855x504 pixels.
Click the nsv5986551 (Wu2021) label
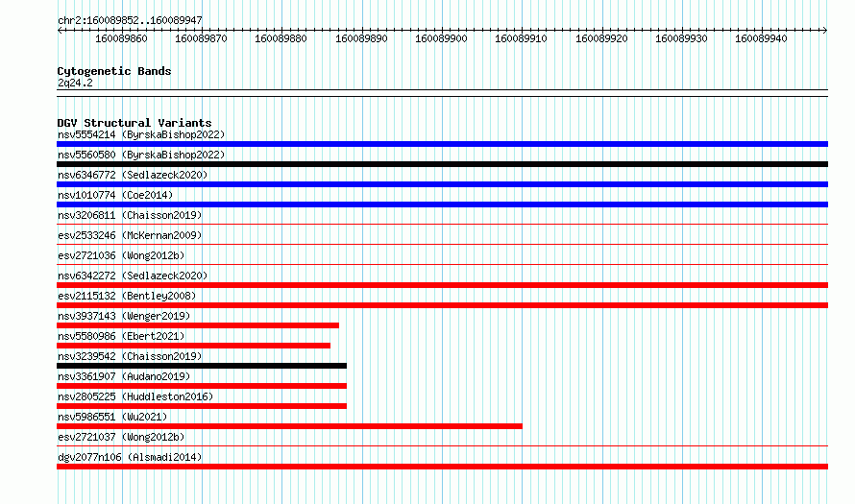coord(112,417)
